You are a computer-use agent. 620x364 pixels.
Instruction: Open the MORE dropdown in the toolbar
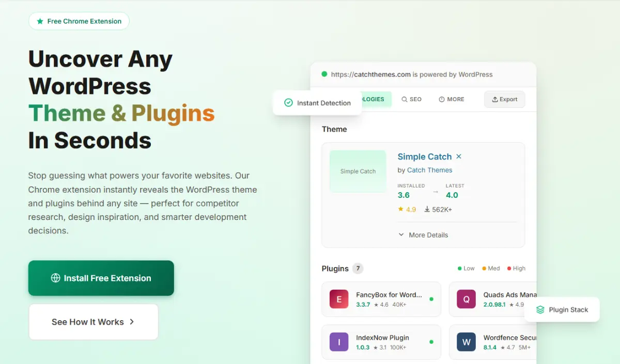[452, 99]
